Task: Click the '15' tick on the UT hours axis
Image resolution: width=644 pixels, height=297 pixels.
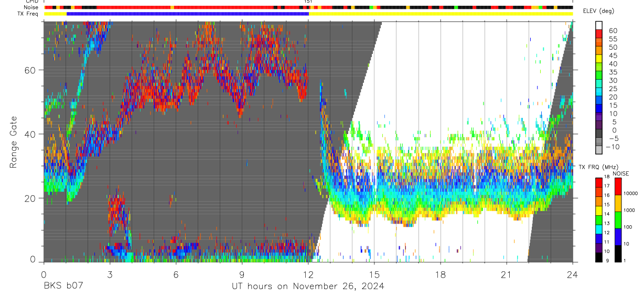Action: [x=374, y=274]
